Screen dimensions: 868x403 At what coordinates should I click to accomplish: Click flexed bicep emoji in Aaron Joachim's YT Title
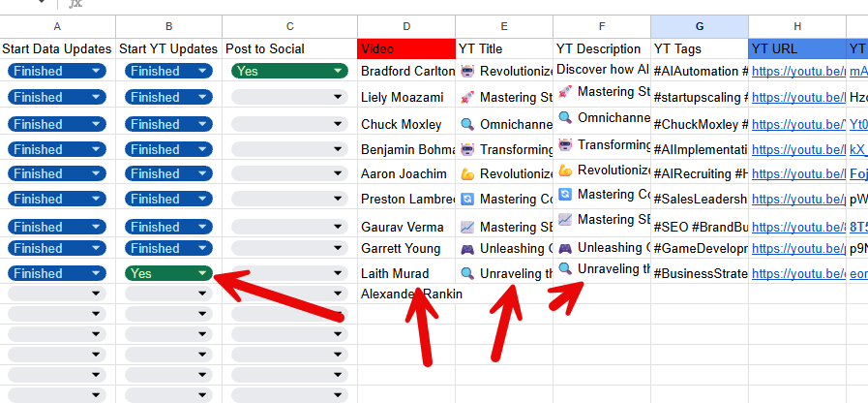click(467, 173)
